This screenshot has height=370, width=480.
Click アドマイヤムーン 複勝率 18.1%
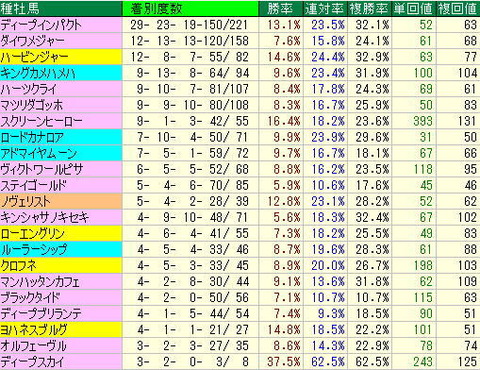[x=373, y=153]
